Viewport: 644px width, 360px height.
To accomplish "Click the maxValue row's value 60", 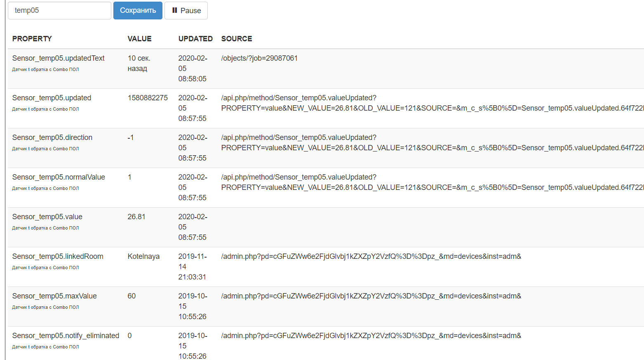I will (132, 296).
